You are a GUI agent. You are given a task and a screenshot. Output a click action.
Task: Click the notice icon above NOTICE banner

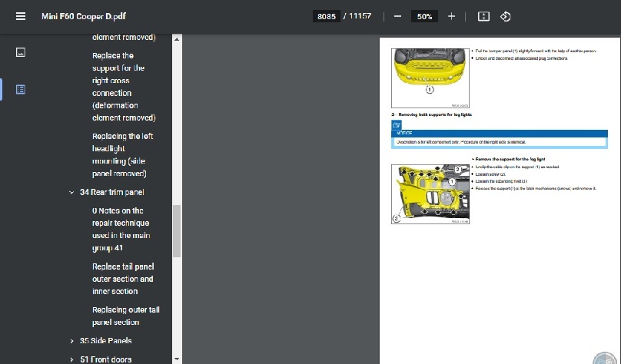point(397,125)
